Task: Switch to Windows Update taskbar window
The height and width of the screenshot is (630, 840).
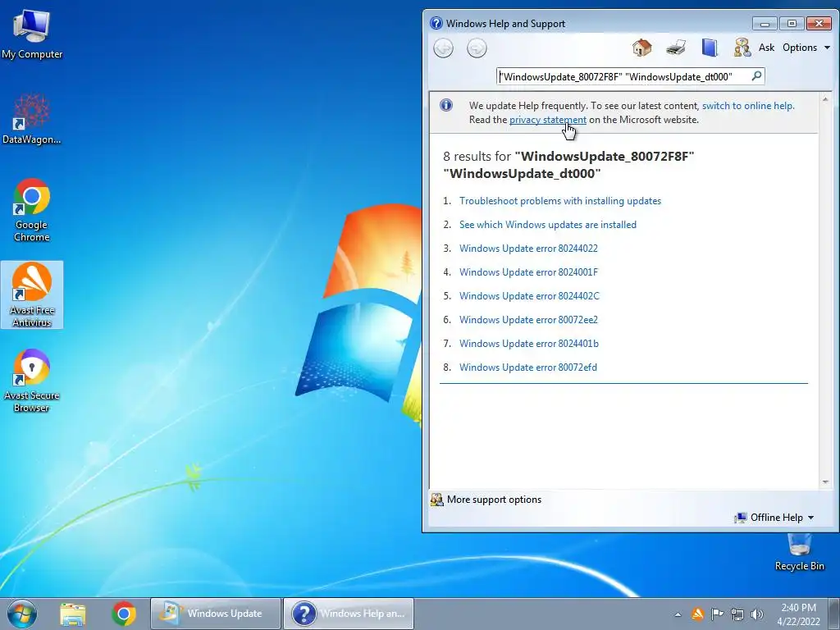Action: pyautogui.click(x=216, y=614)
